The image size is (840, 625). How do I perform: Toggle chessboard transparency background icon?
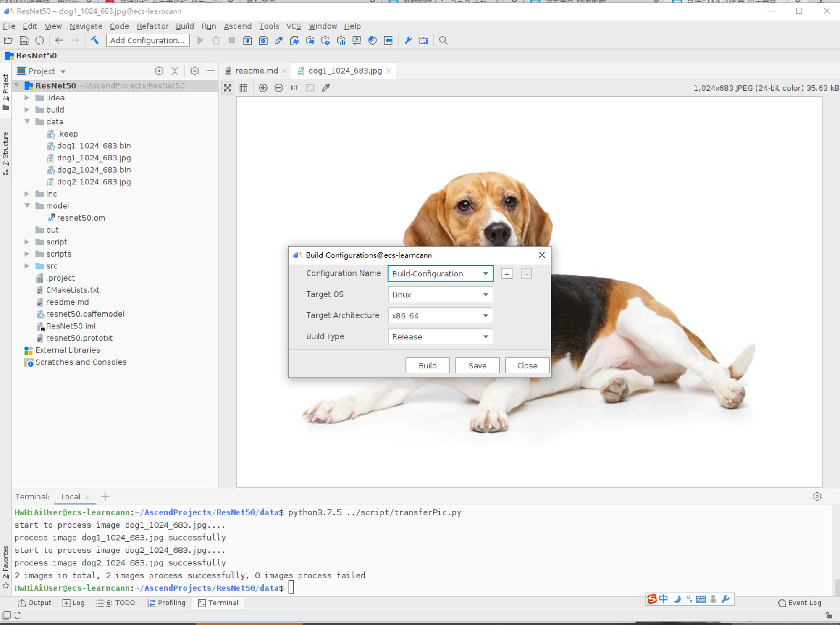(x=228, y=88)
